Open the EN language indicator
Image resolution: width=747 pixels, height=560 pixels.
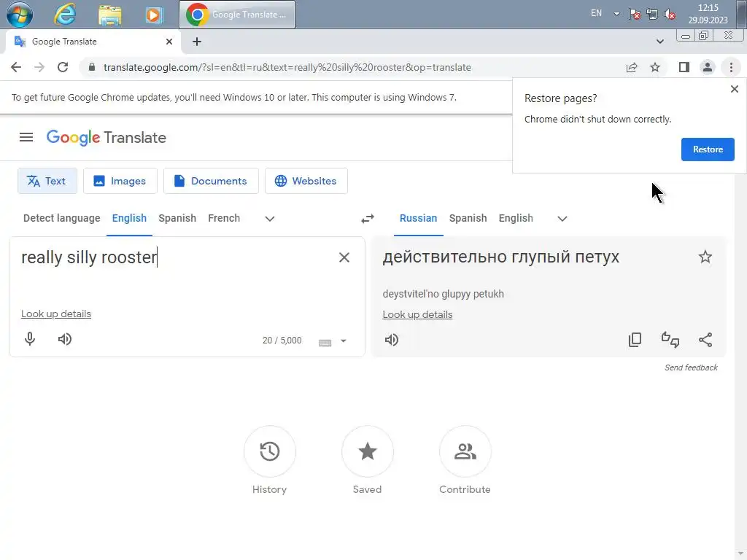point(596,13)
